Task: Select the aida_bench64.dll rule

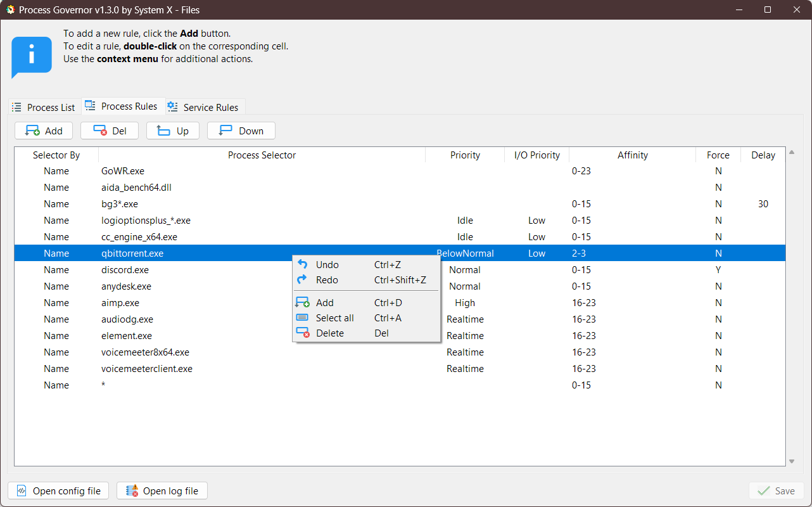Action: (x=400, y=188)
